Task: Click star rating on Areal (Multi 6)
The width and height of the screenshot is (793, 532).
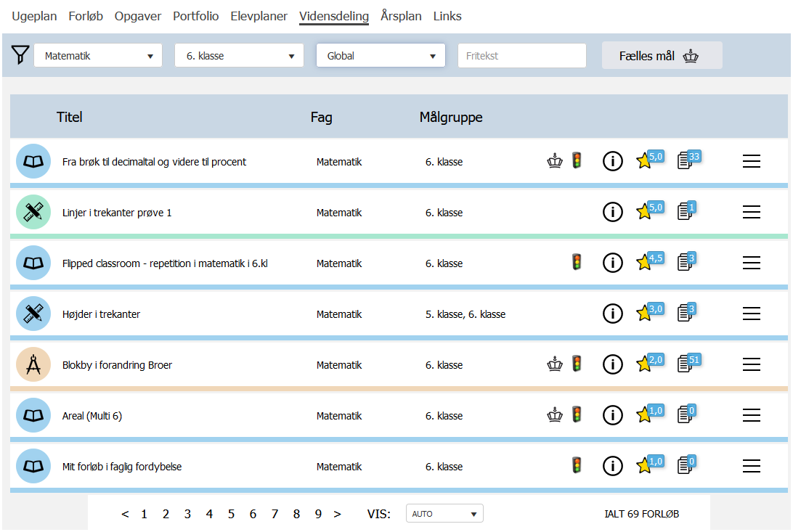Action: (650, 414)
